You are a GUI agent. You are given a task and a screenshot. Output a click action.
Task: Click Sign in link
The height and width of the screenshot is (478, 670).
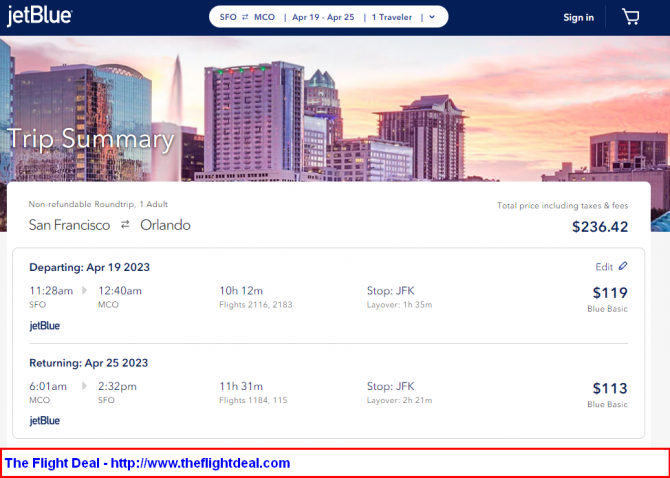(578, 18)
